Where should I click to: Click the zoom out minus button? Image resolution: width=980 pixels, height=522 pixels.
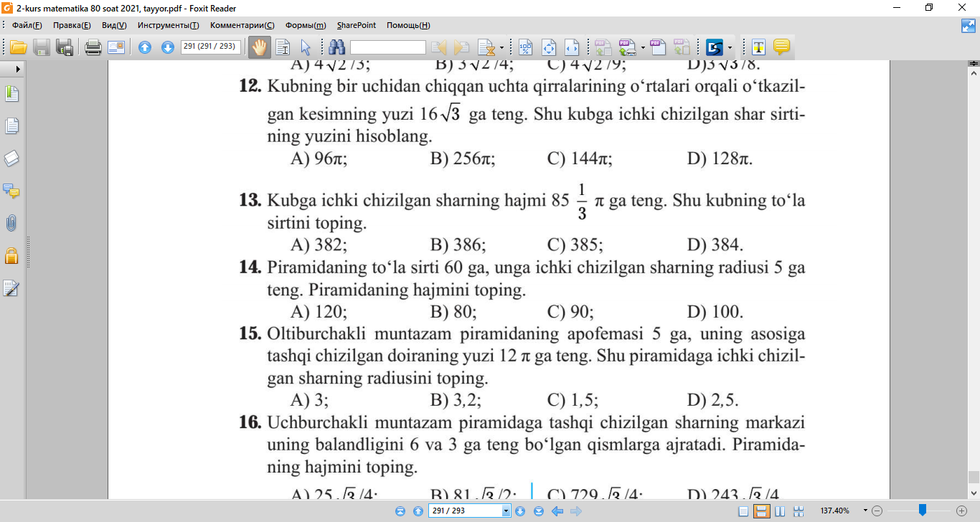point(877,511)
